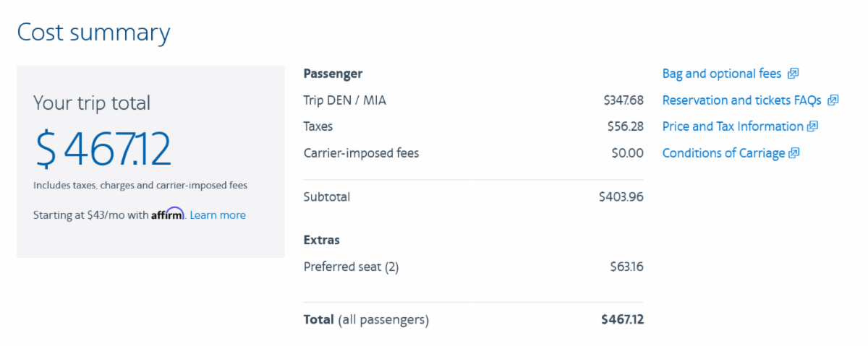Click the Taxes row label

(x=318, y=126)
